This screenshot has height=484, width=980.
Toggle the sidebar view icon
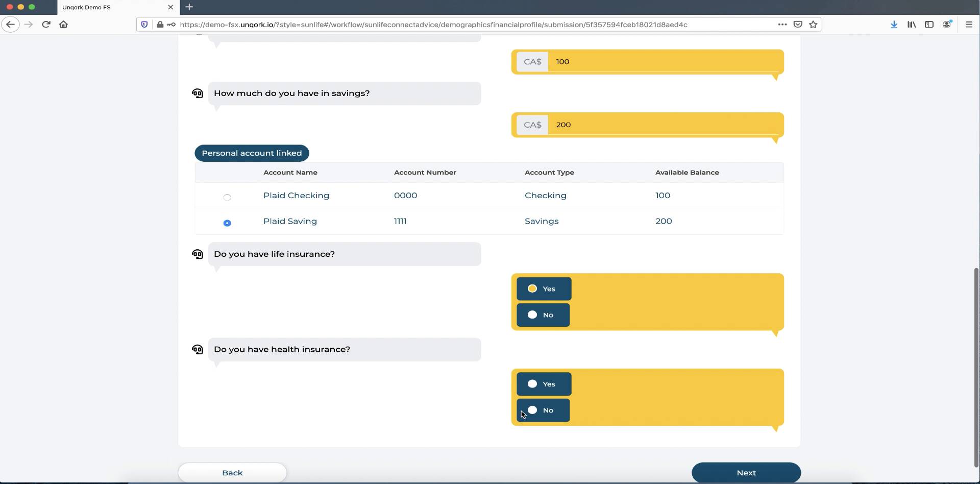pyautogui.click(x=929, y=24)
